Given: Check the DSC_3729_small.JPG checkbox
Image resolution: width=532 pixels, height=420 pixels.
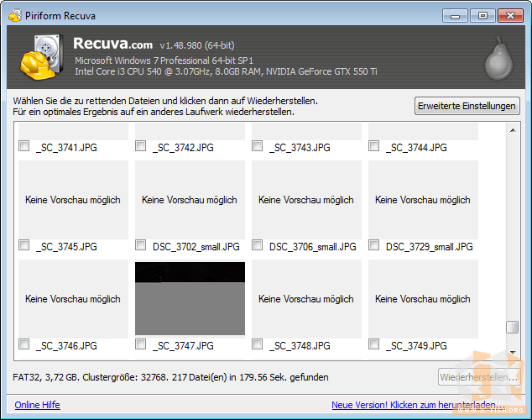Looking at the screenshot, I should (x=374, y=245).
